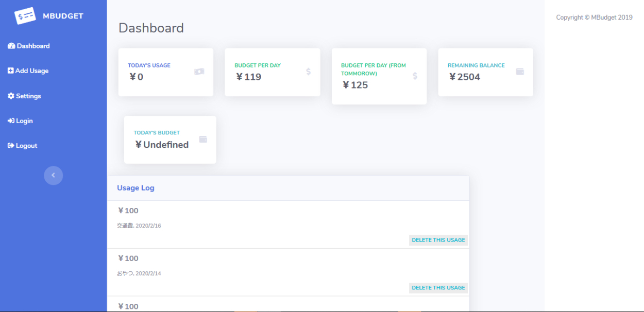Collapse the sidebar with the round chevron button
The width and height of the screenshot is (644, 312).
(53, 176)
